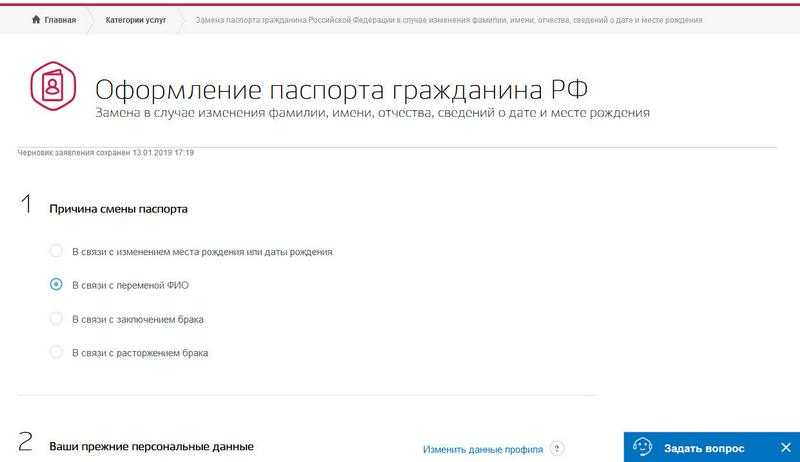Open Категории услуг breadcrumb item
Screen dimensions: 800x462
[x=135, y=20]
